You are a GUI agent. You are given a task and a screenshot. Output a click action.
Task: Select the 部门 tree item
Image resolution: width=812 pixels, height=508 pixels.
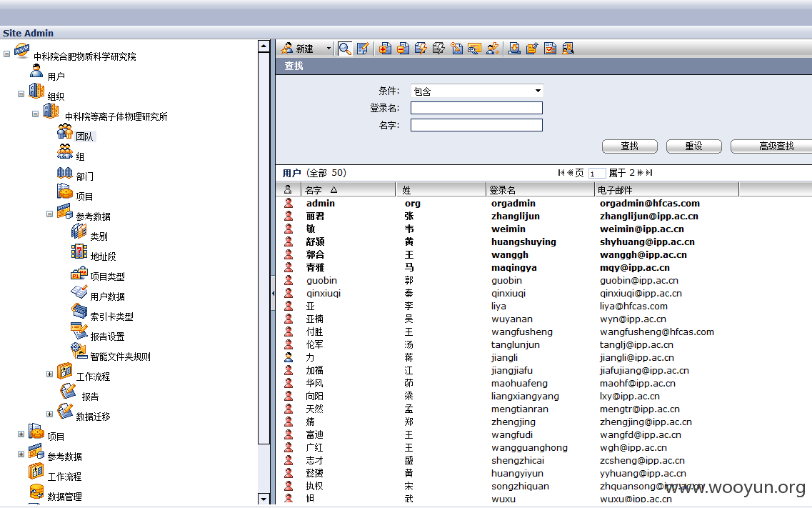(84, 176)
